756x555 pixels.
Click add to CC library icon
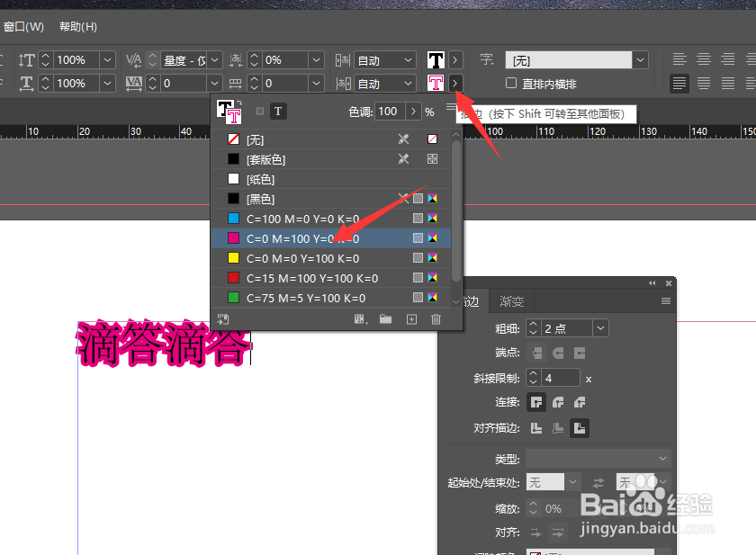coord(223,319)
